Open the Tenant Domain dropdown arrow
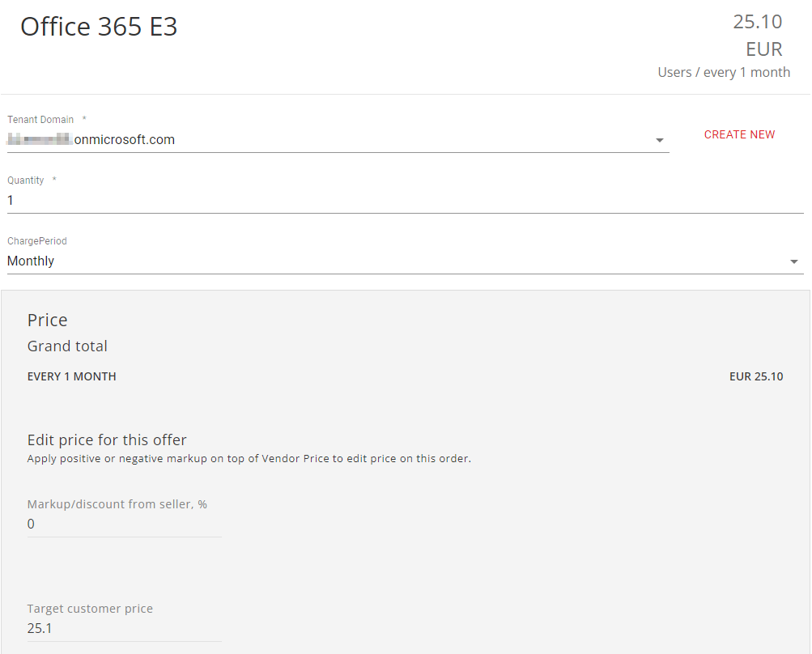812x654 pixels. [x=659, y=140]
